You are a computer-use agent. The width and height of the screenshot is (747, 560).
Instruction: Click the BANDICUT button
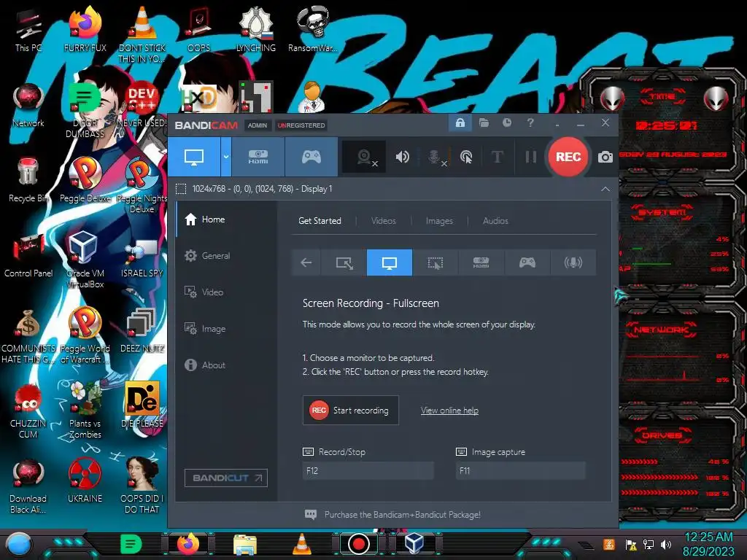(226, 478)
